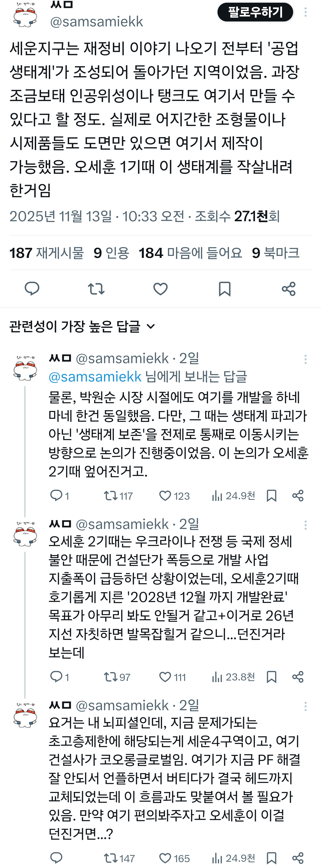The width and height of the screenshot is (321, 868).
Task: Reply to the main post via speech bubble
Action: [x=32, y=289]
